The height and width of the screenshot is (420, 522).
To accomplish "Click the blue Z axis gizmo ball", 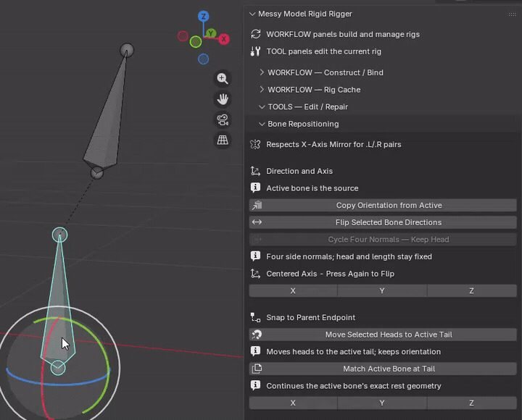I will click(x=204, y=16).
